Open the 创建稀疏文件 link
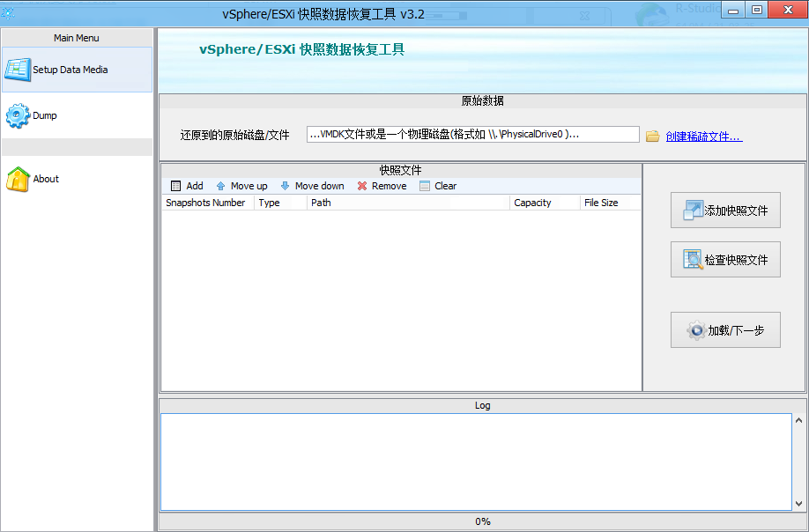Viewport: 809px width, 532px height. (704, 137)
